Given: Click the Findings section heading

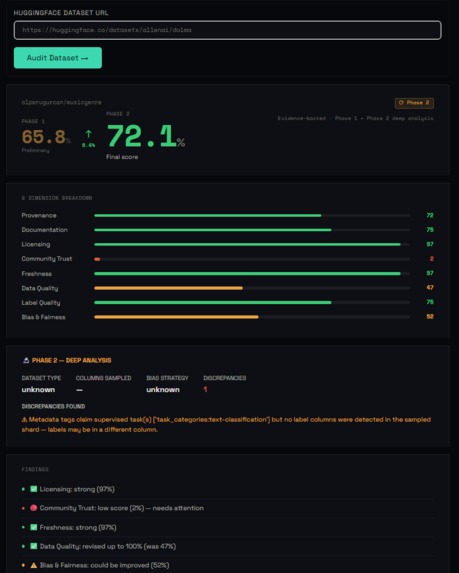Looking at the screenshot, I should tap(35, 469).
